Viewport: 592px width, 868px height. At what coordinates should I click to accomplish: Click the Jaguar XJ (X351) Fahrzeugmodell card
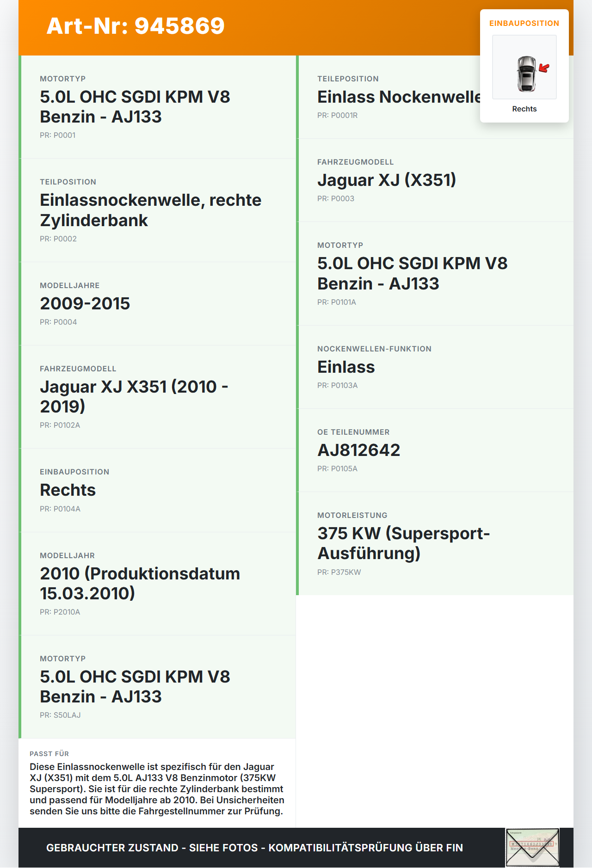[x=436, y=180]
